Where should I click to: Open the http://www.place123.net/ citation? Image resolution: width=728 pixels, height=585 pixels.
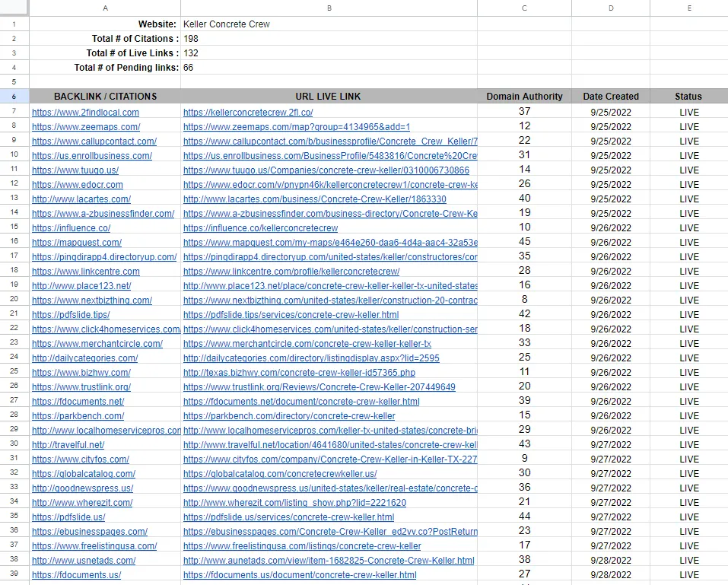coord(81,286)
